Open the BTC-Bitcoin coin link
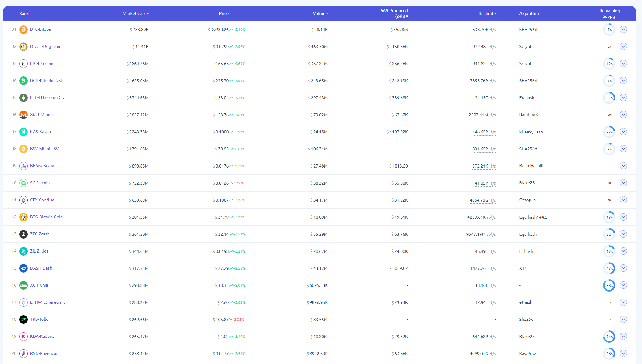This screenshot has width=642, height=364. [41, 30]
